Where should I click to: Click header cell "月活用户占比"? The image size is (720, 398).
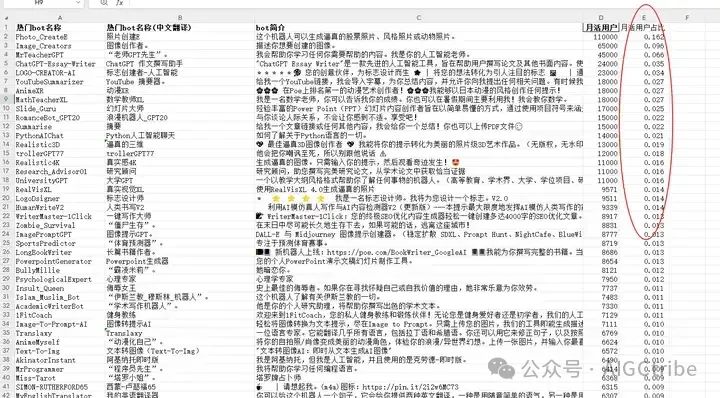pyautogui.click(x=642, y=28)
